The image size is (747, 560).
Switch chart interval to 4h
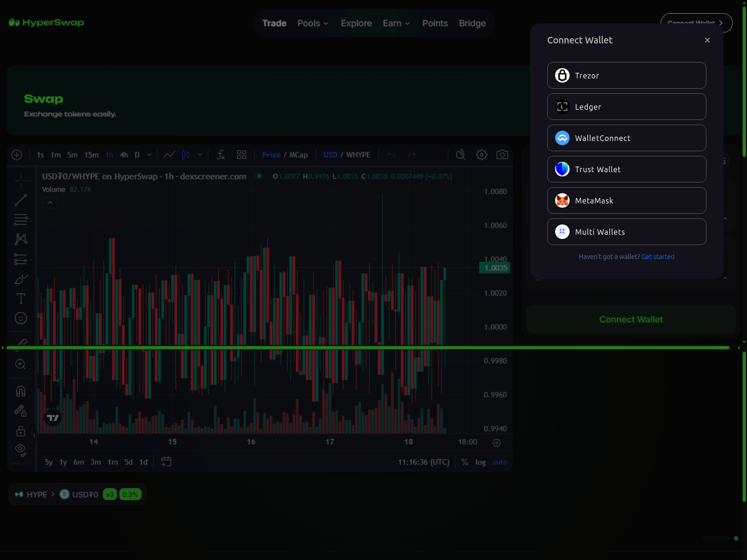coord(124,155)
